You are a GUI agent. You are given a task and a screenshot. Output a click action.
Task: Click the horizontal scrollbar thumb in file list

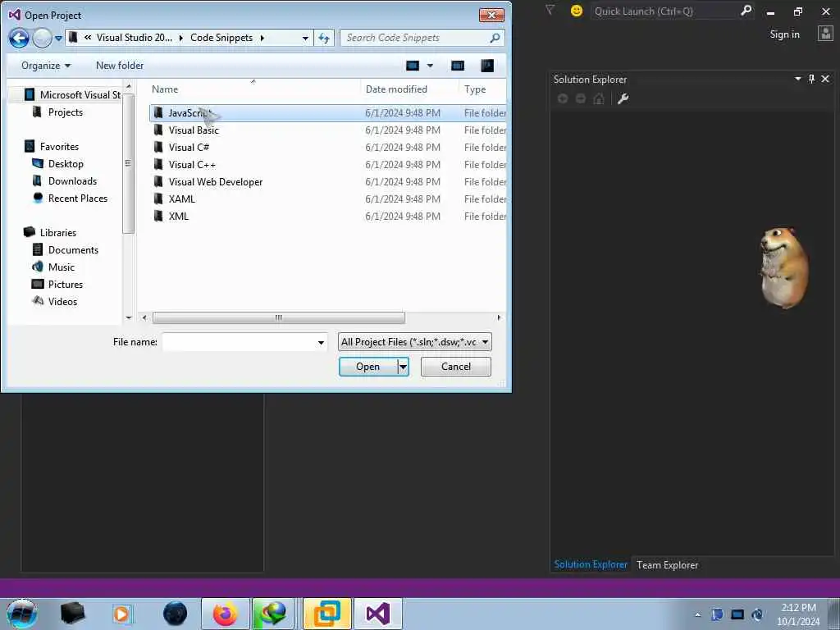click(279, 317)
